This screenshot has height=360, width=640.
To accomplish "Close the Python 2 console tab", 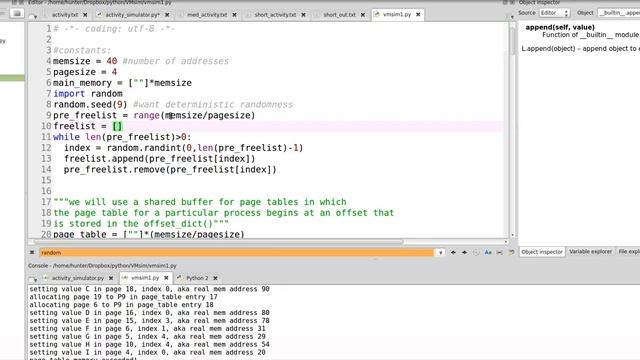I will tap(215, 278).
